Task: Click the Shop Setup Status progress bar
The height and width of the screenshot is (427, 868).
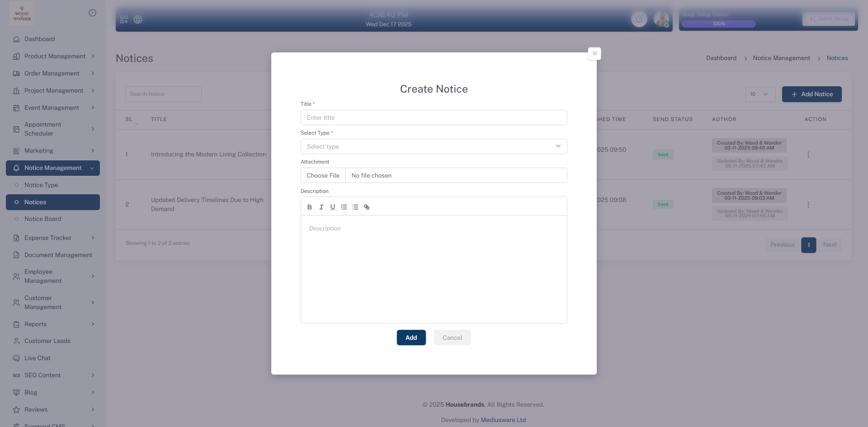Action: coord(718,24)
